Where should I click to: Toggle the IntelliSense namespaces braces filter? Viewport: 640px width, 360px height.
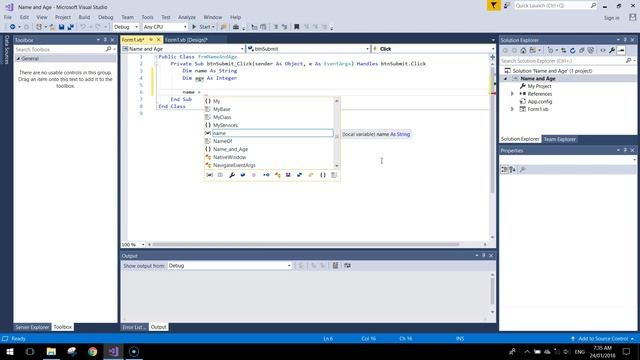click(x=323, y=175)
